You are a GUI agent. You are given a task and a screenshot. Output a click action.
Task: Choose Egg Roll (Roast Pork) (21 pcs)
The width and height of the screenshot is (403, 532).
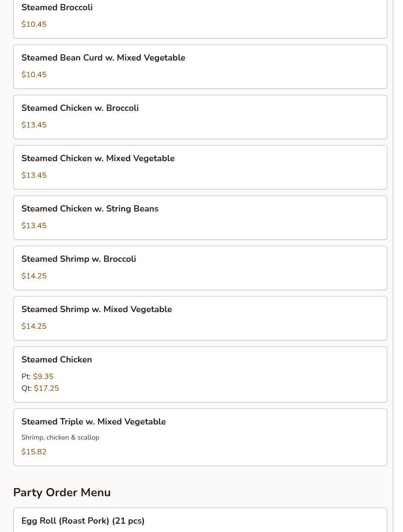200,520
